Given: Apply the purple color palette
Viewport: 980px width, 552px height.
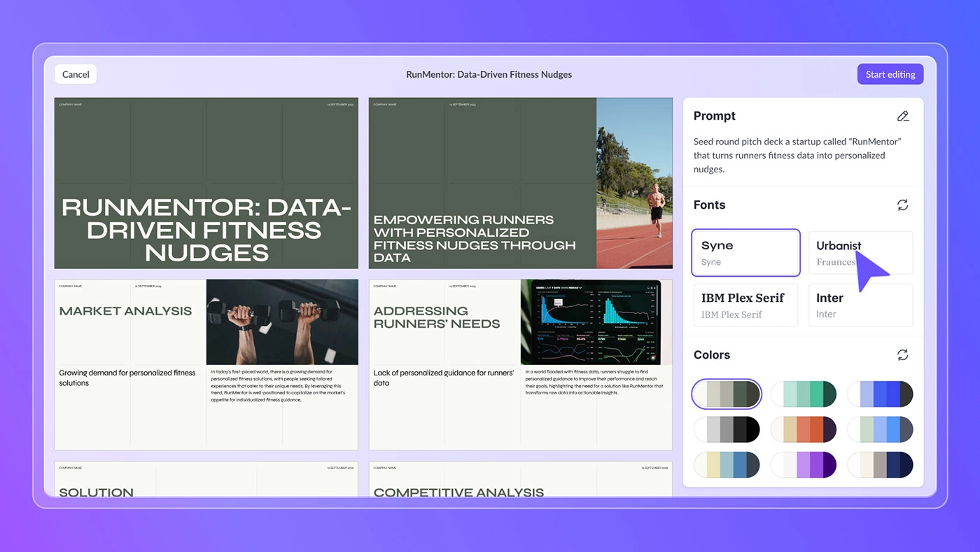Looking at the screenshot, I should pyautogui.click(x=803, y=464).
